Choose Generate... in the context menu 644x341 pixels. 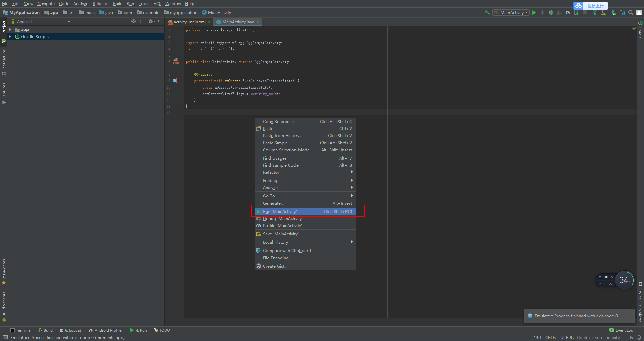pyautogui.click(x=305, y=203)
